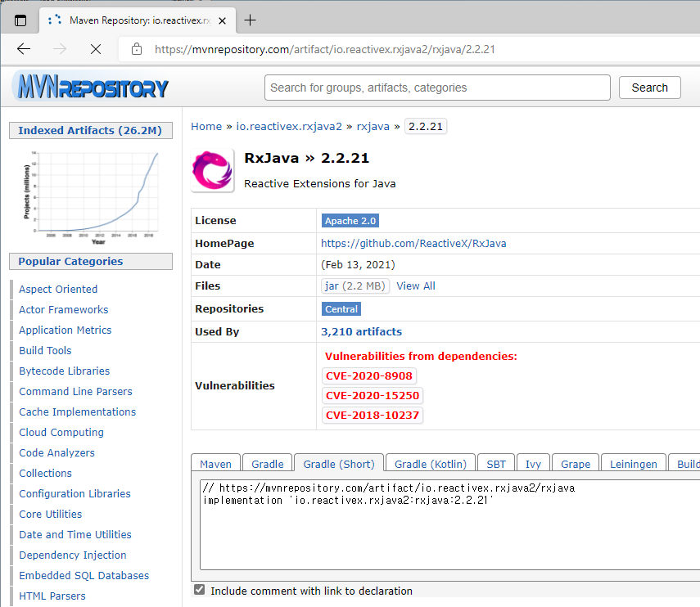Open HTML Parsers category

[52, 596]
